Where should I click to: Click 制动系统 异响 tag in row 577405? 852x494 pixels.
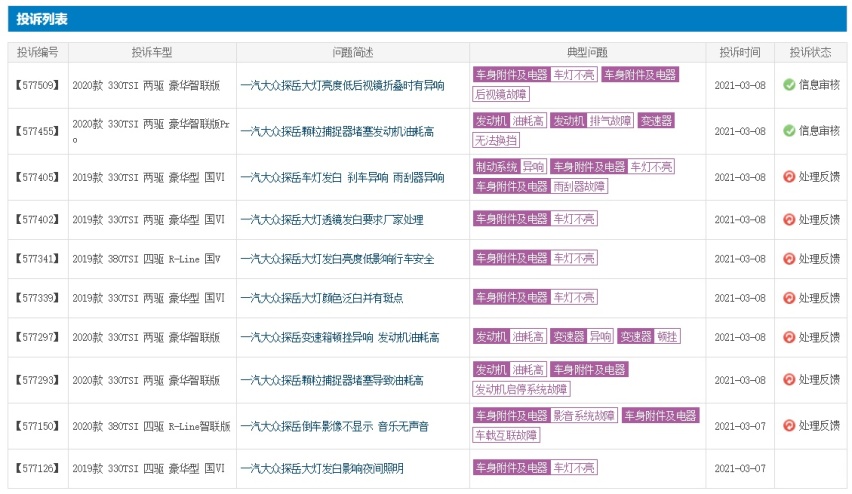[510, 167]
